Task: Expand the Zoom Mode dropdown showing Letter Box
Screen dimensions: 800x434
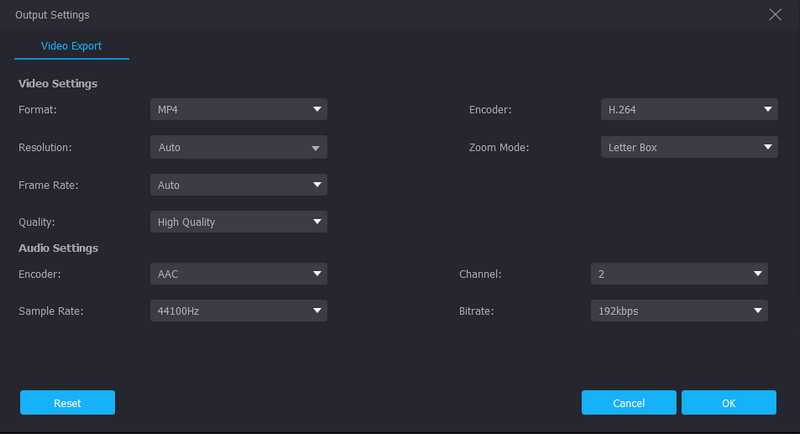Action: pyautogui.click(x=688, y=147)
